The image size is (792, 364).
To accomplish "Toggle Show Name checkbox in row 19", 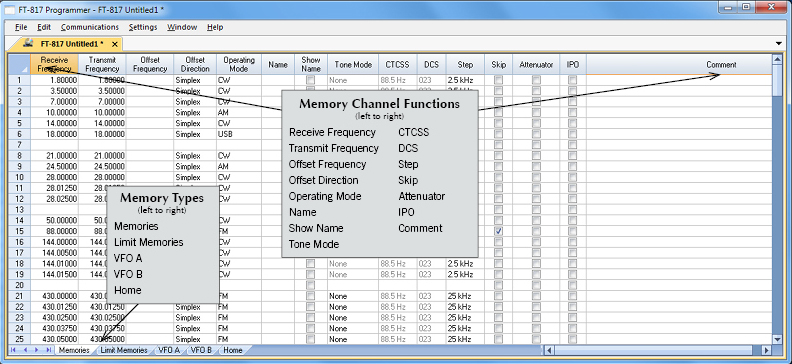I will [311, 274].
